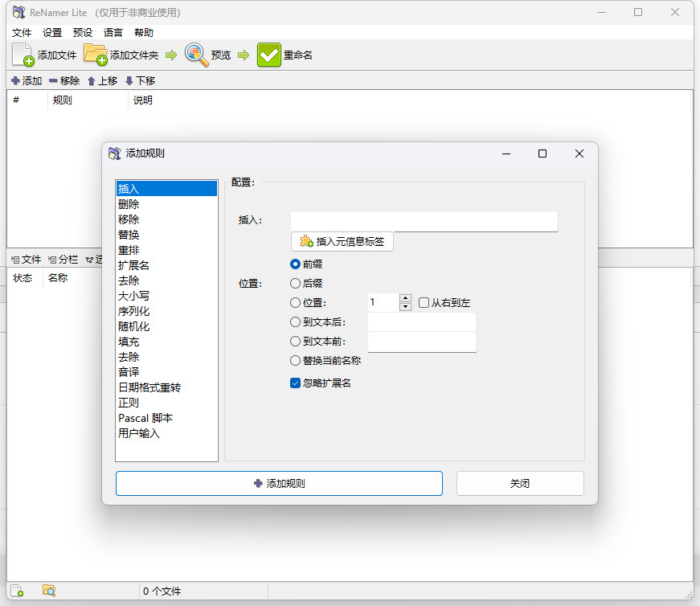This screenshot has height=606, width=700.
Task: Click the 添加规则 button at dialog bottom
Action: pos(279,483)
